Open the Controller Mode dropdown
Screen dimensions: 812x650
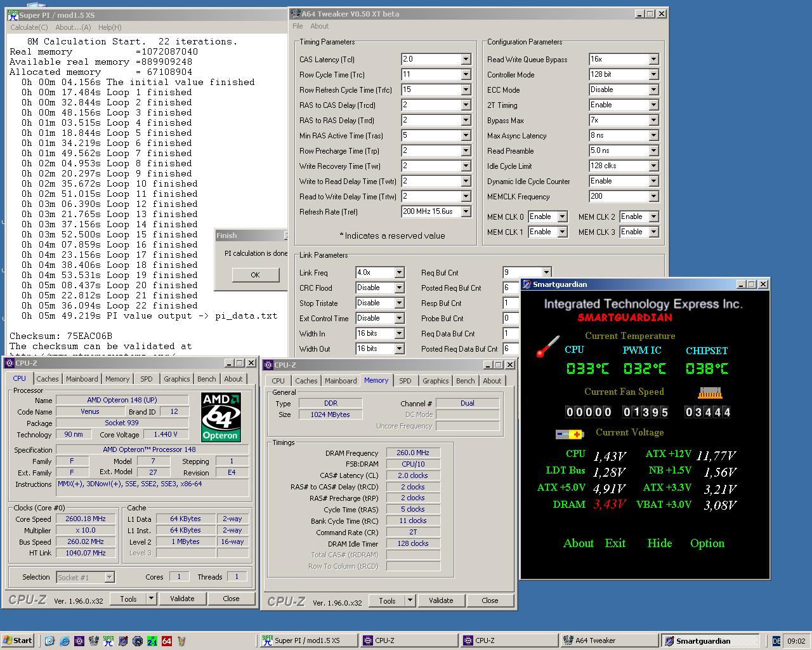[653, 74]
